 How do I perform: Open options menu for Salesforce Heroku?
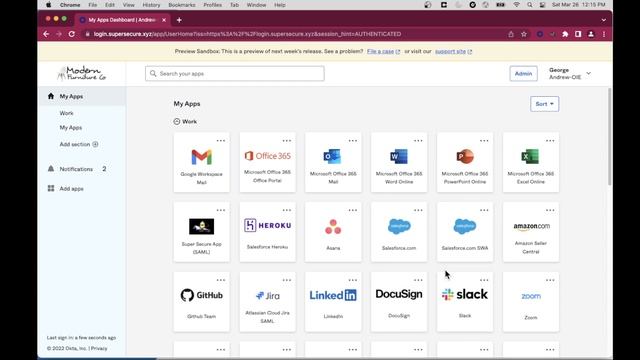pos(287,210)
